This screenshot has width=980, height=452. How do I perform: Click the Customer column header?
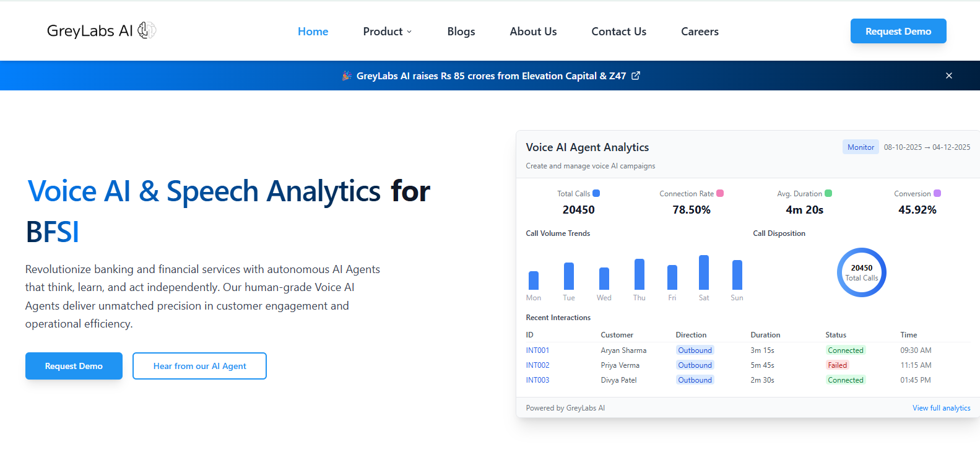point(617,335)
